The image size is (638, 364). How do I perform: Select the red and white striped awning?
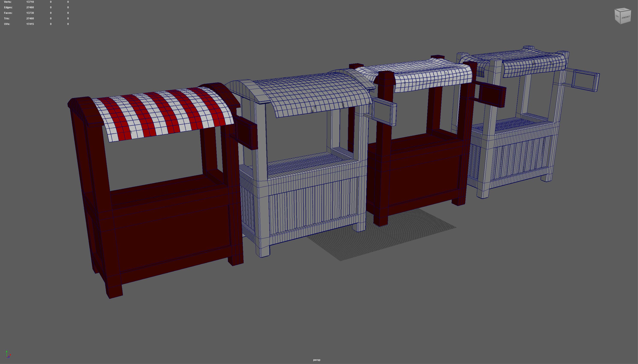click(163, 114)
